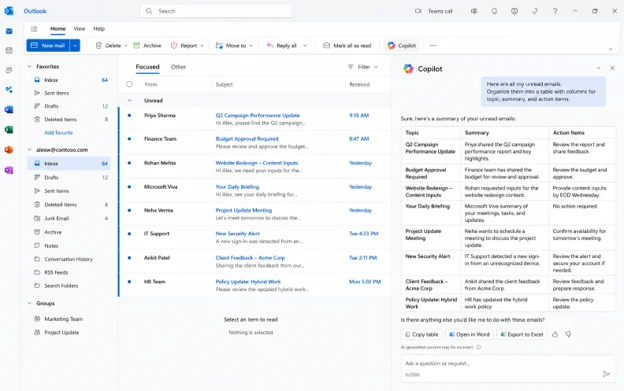Open Search Folders

(x=68, y=286)
